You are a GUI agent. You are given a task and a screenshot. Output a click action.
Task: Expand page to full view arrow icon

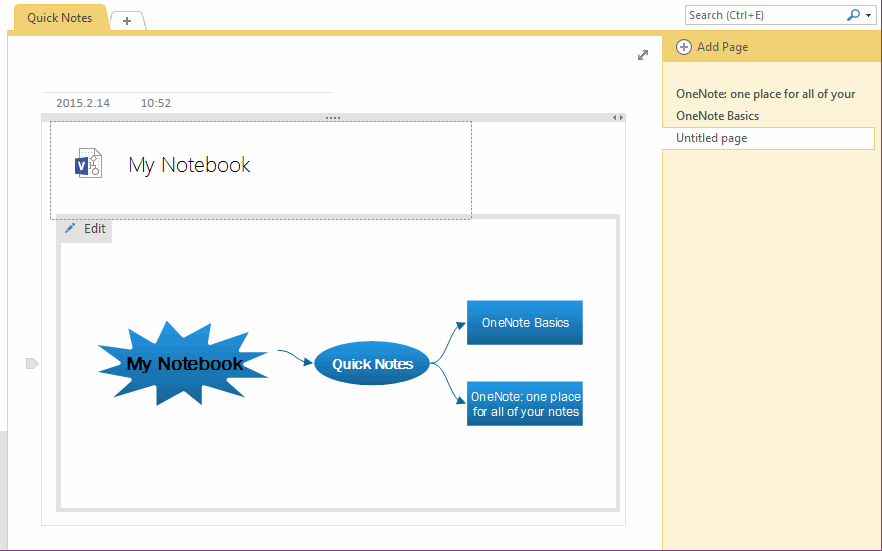point(643,55)
